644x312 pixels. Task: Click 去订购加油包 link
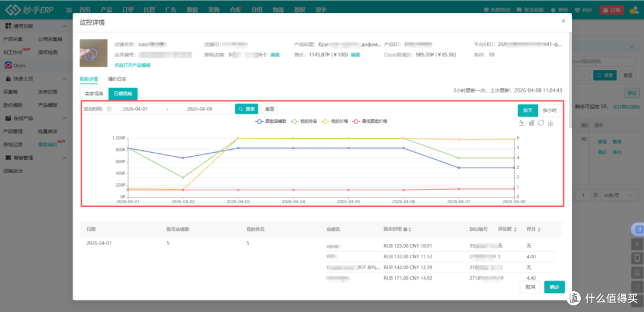(x=626, y=106)
